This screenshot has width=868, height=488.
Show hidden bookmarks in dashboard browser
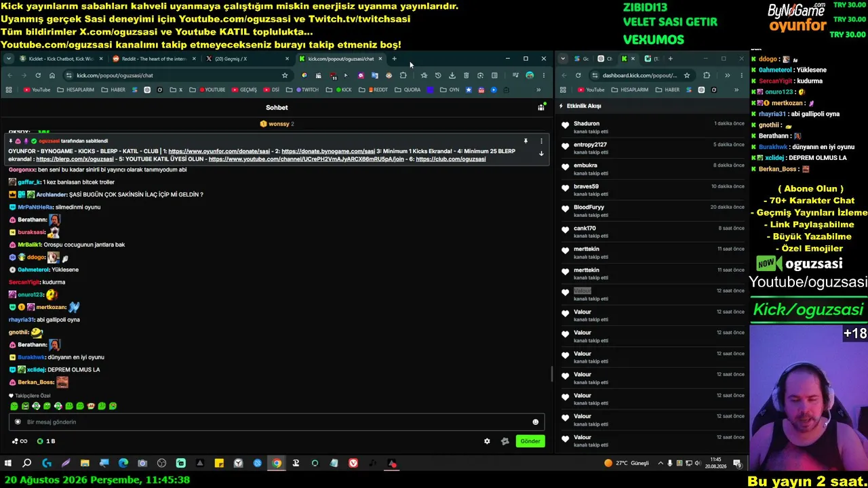coord(736,89)
